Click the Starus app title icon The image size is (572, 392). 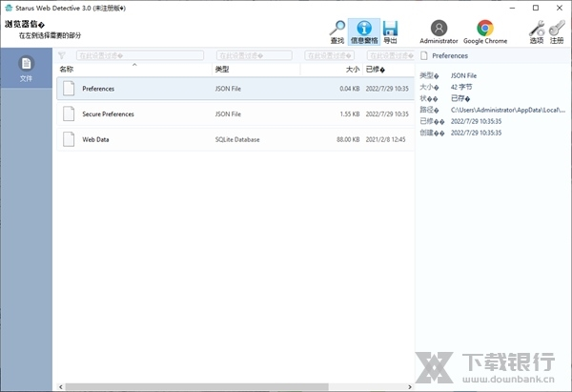tap(9, 8)
